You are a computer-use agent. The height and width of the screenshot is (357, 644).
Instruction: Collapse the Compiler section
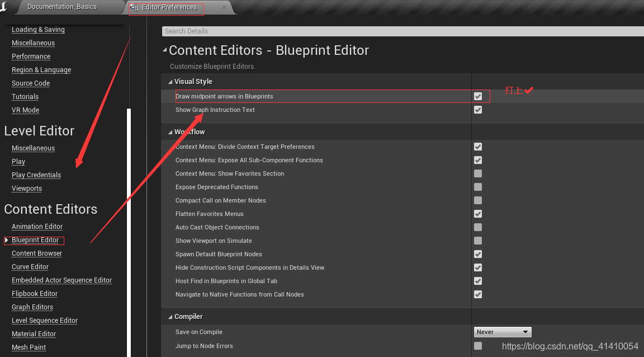point(170,317)
